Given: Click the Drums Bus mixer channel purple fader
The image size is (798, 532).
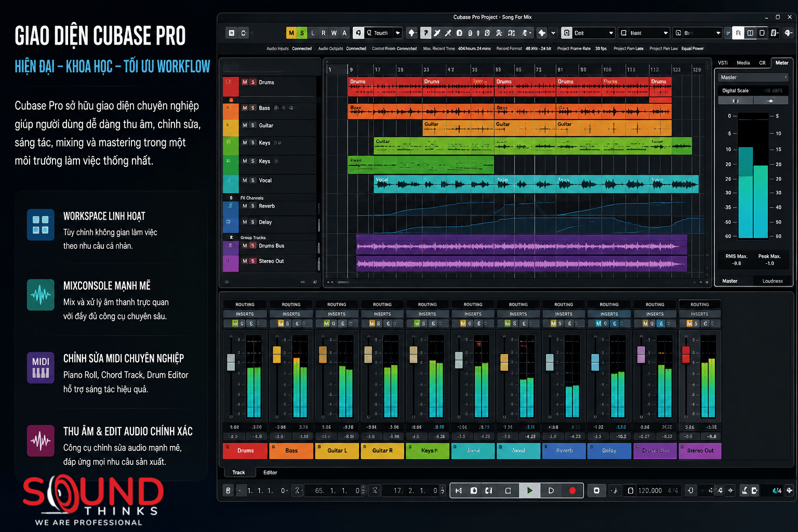Looking at the screenshot, I should [x=641, y=354].
